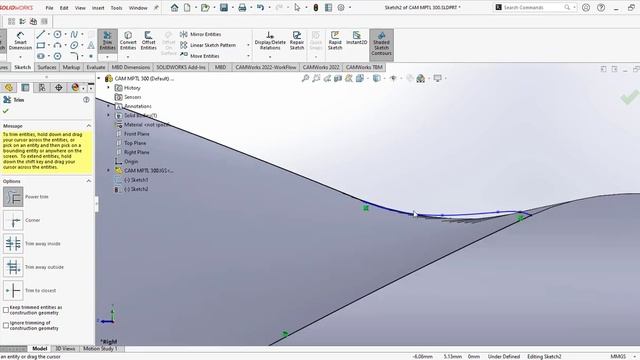This screenshot has width=640, height=360.
Task: Click Zoom to Fit icon in view toolbar
Action: click(305, 78)
